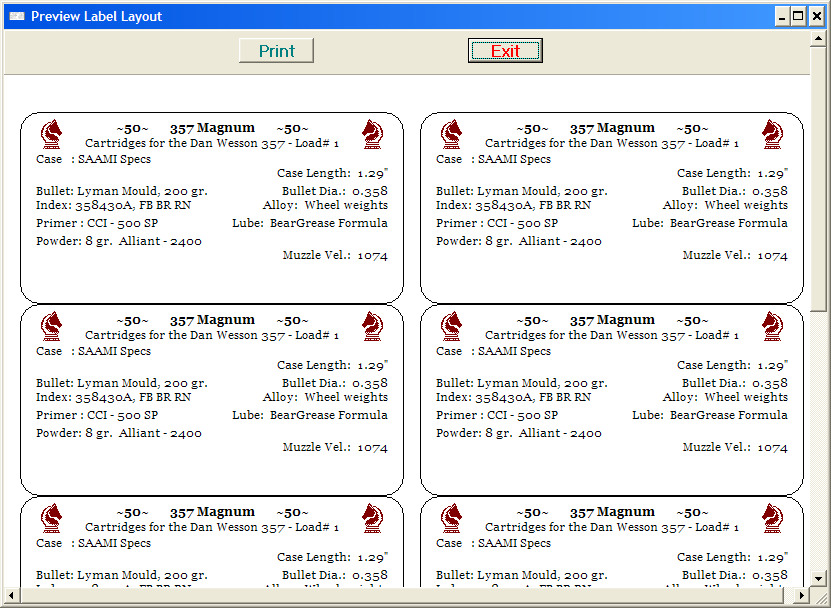Click the right knight icon in the middle-right label
The height and width of the screenshot is (608, 831).
(773, 326)
